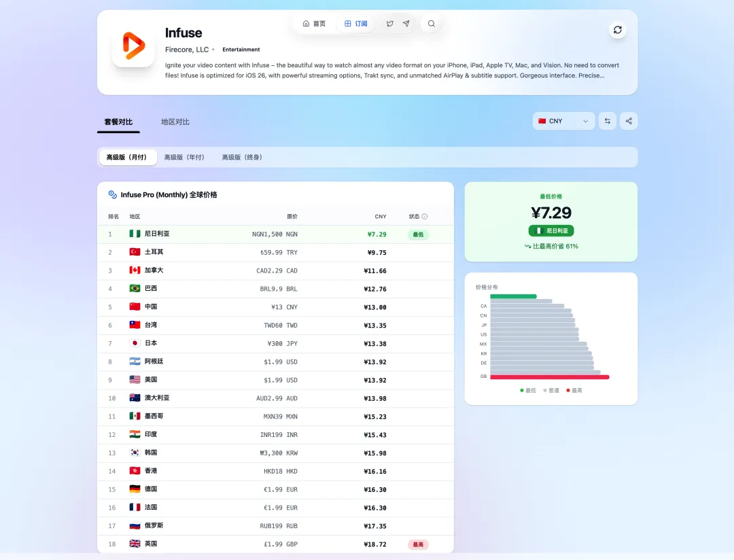Click the 最高 legend item in chart

click(574, 391)
